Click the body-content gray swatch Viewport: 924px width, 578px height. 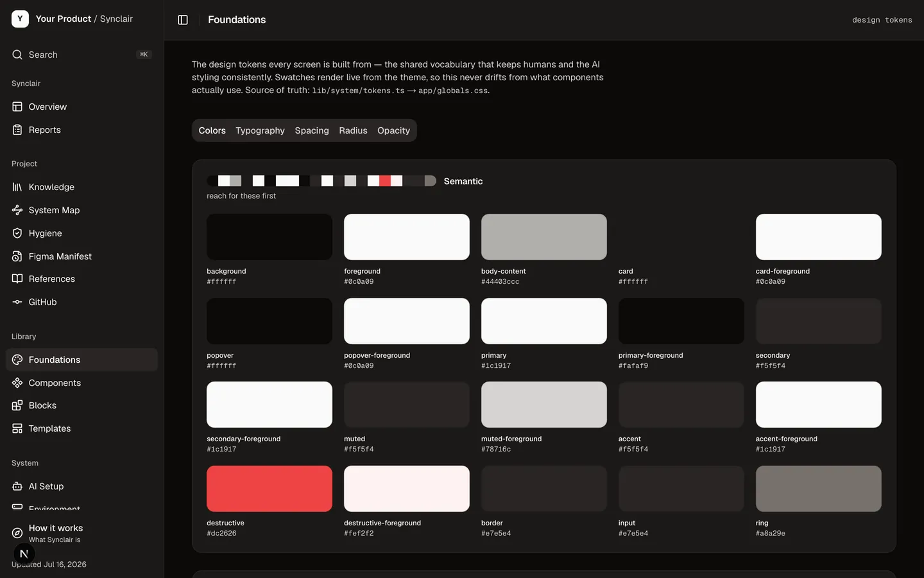coord(544,237)
